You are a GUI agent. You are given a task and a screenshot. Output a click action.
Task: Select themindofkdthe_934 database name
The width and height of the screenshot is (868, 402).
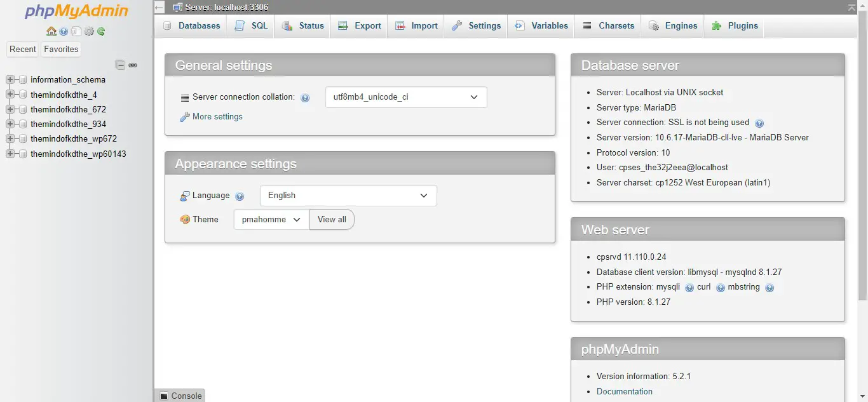tap(69, 124)
